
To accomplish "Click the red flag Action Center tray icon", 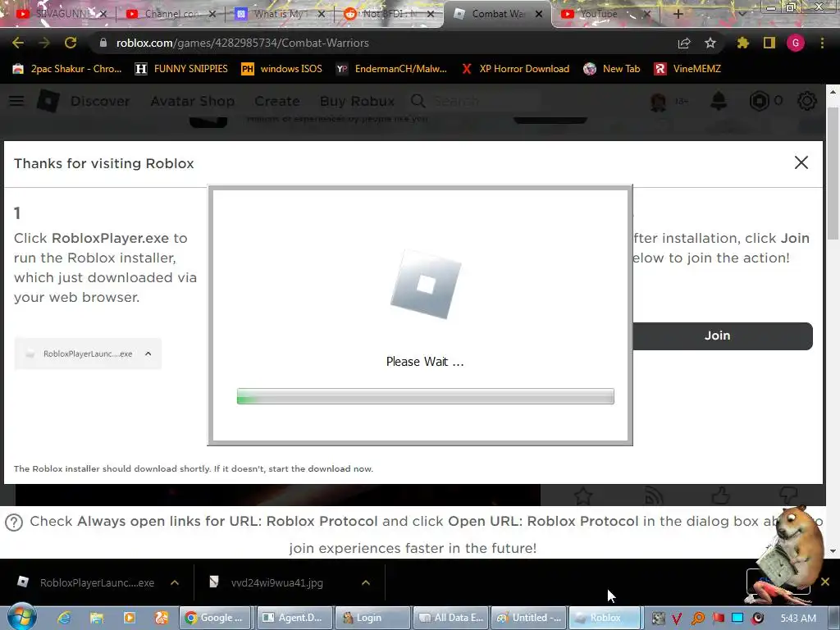I will [718, 619].
